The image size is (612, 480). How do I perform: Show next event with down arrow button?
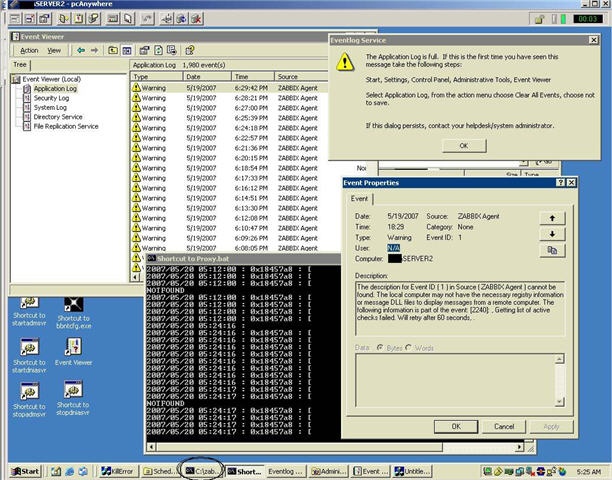(552, 233)
